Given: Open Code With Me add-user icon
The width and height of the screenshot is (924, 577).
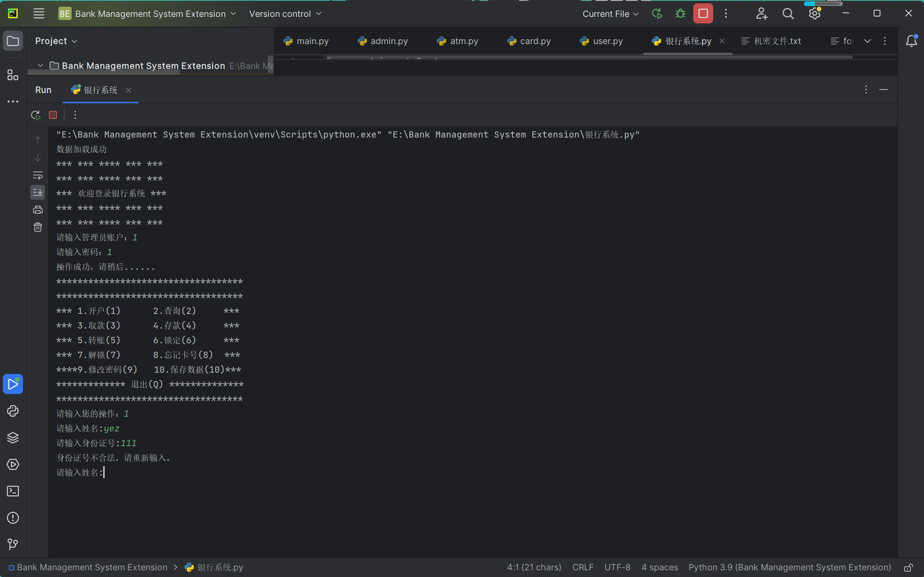Looking at the screenshot, I should point(762,14).
